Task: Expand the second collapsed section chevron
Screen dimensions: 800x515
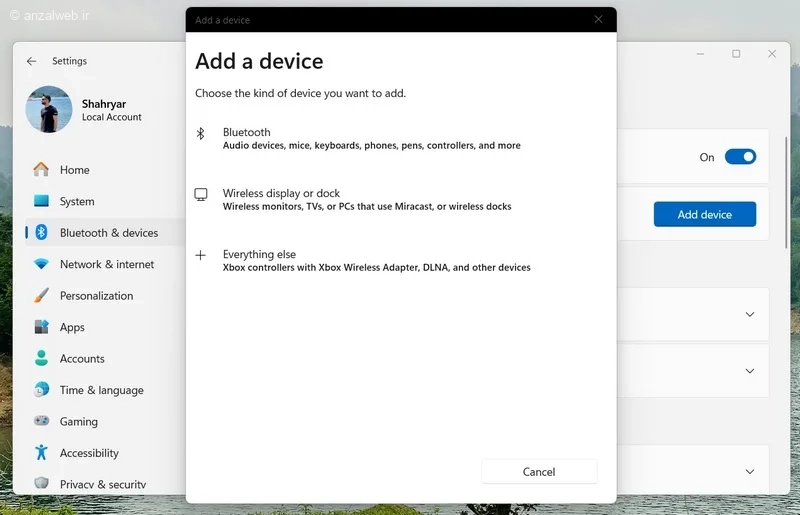Action: click(749, 371)
